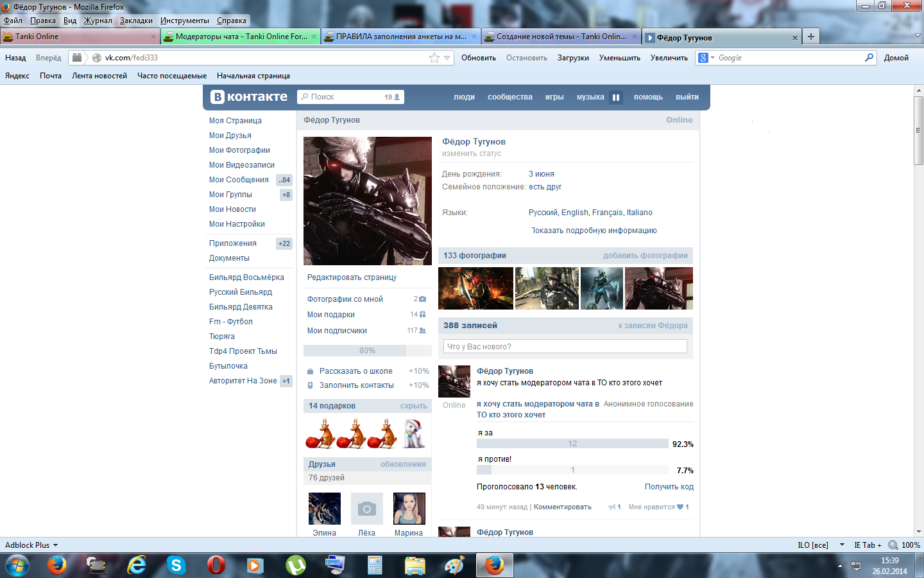Screen dimensions: 924x578
Task: Open a new tab with the plus button
Action: pyautogui.click(x=811, y=37)
